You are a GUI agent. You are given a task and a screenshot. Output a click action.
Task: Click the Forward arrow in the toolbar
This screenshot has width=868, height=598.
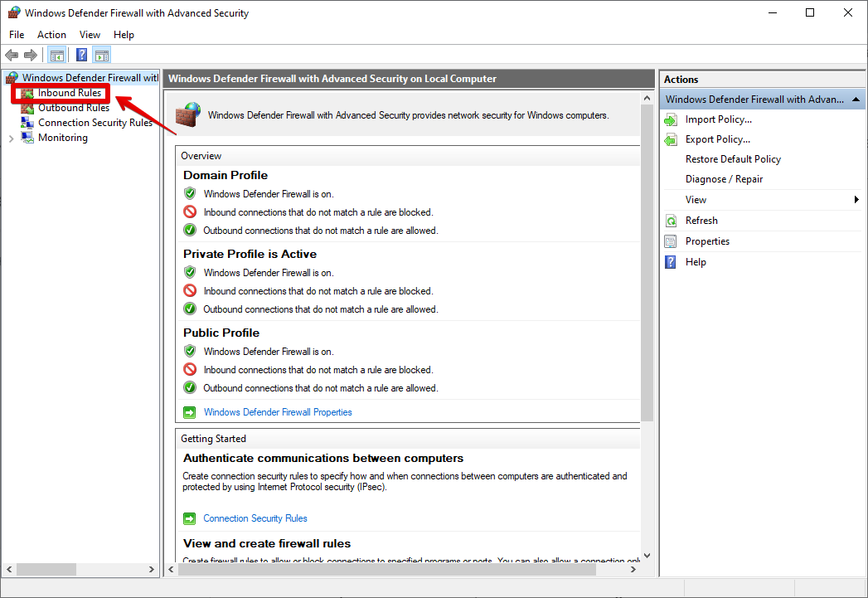click(31, 56)
